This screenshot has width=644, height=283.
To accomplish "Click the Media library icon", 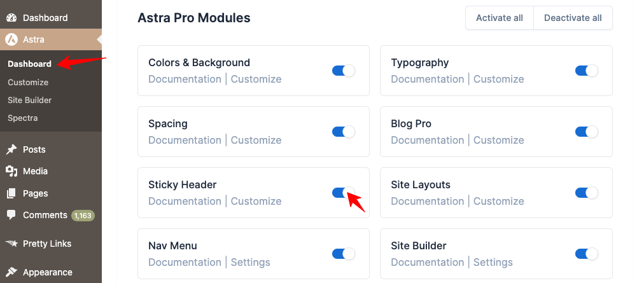I will tap(11, 171).
